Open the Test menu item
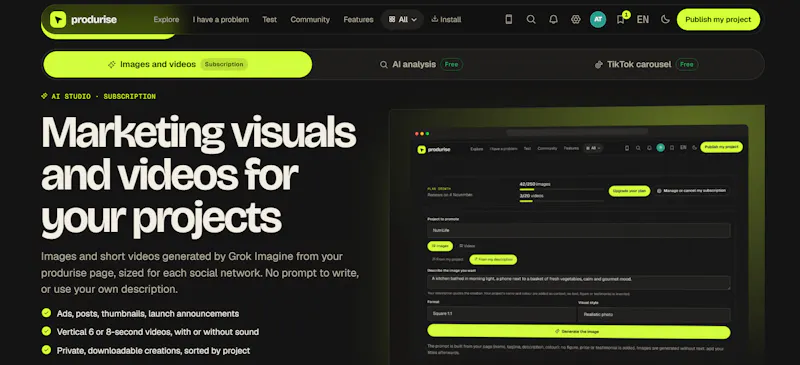 click(x=270, y=19)
